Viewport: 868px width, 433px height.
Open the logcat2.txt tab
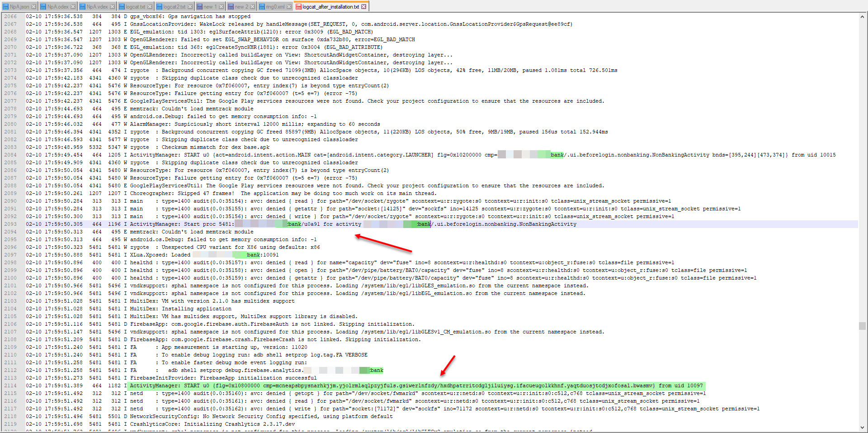pyautogui.click(x=174, y=7)
